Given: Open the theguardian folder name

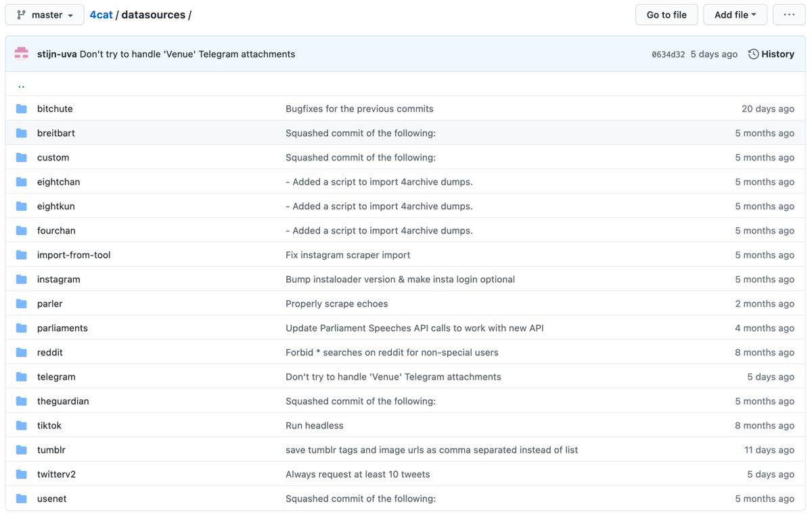Looking at the screenshot, I should click(x=63, y=401).
